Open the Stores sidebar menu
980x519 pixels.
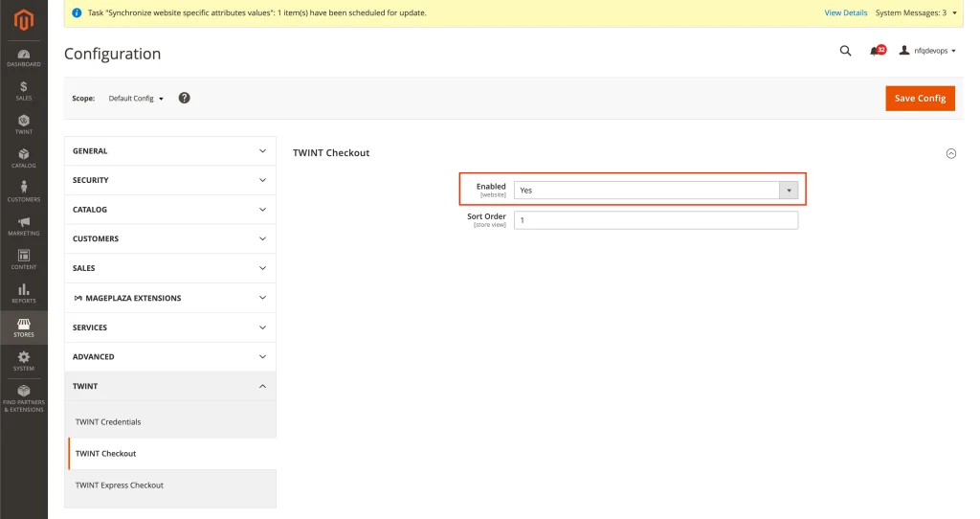click(x=24, y=327)
